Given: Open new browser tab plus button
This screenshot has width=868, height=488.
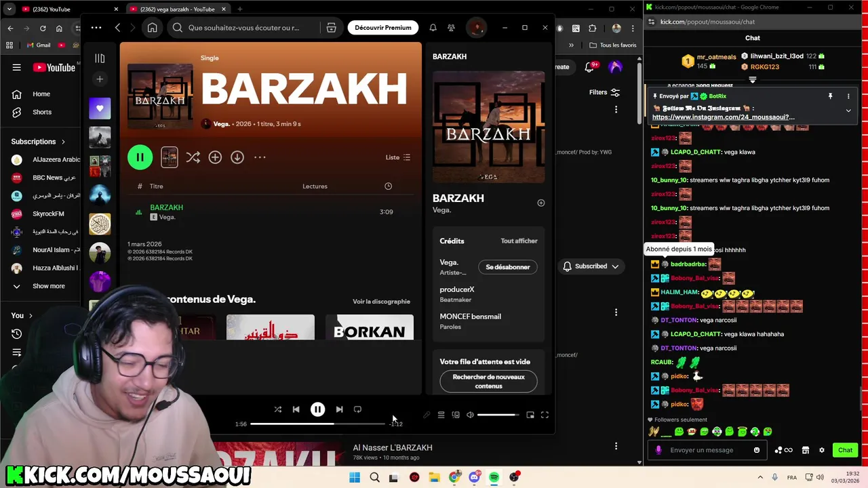Looking at the screenshot, I should (239, 9).
